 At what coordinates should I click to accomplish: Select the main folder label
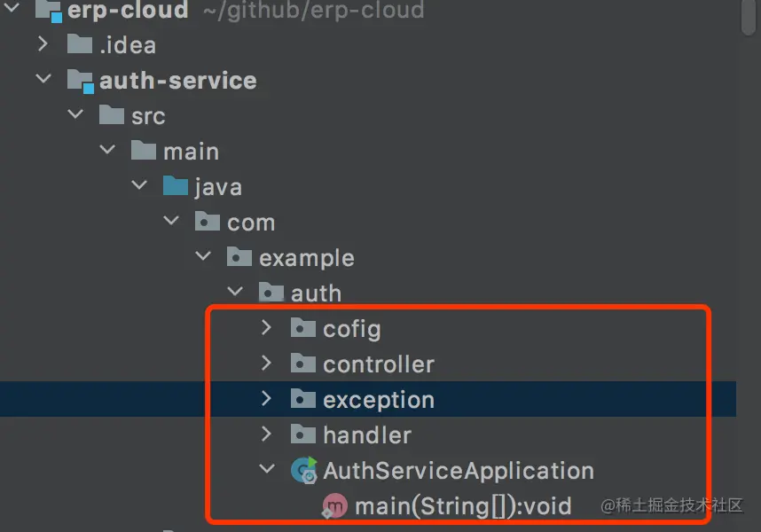tap(192, 152)
